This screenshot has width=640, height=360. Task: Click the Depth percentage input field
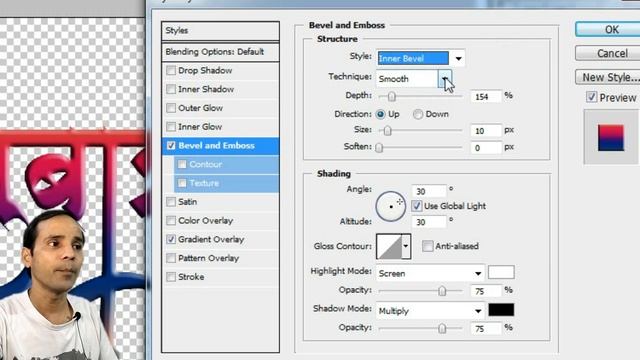pyautogui.click(x=486, y=97)
